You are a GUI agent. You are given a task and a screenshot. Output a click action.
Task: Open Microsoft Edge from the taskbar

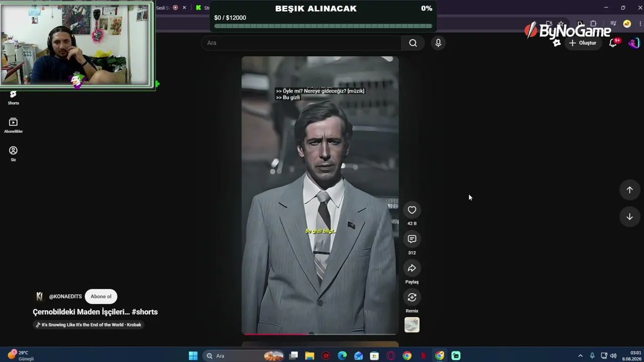pyautogui.click(x=342, y=356)
